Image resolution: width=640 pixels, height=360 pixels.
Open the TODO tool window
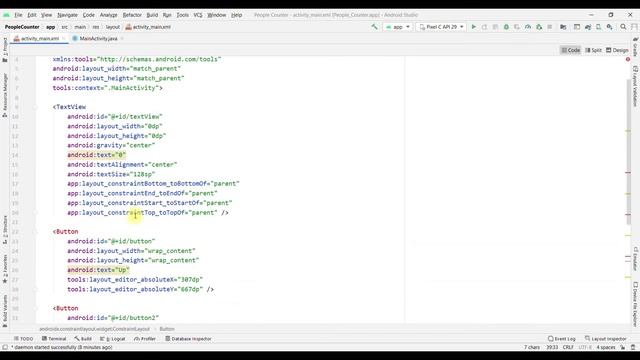(24, 339)
